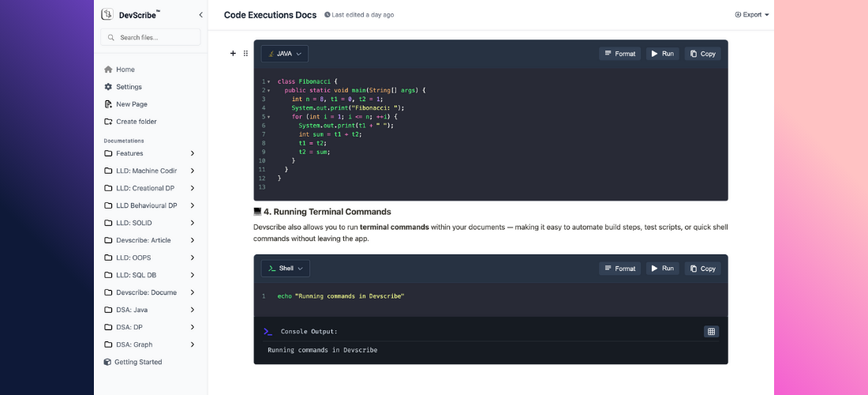This screenshot has width=868, height=395.
Task: Expand DSA: Graph folder chevron
Action: pyautogui.click(x=193, y=344)
